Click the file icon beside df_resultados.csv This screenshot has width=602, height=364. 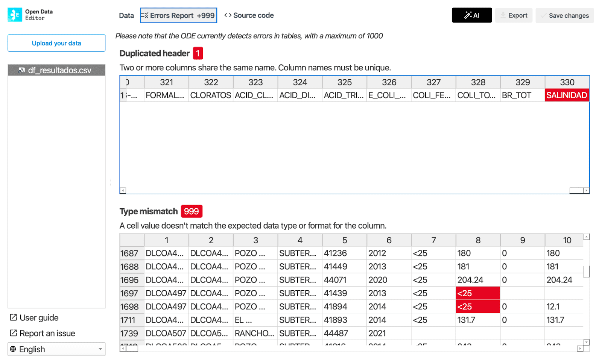[22, 70]
